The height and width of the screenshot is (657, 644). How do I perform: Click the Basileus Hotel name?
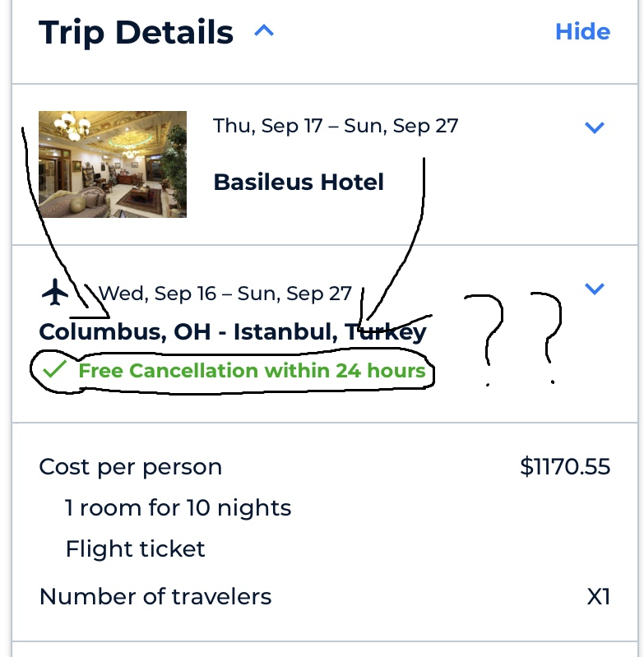(x=299, y=183)
